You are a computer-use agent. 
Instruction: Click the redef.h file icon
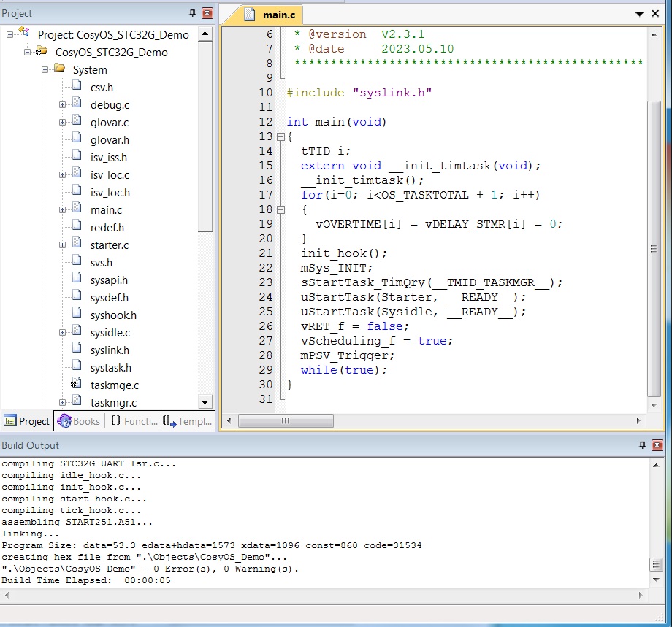(x=77, y=226)
